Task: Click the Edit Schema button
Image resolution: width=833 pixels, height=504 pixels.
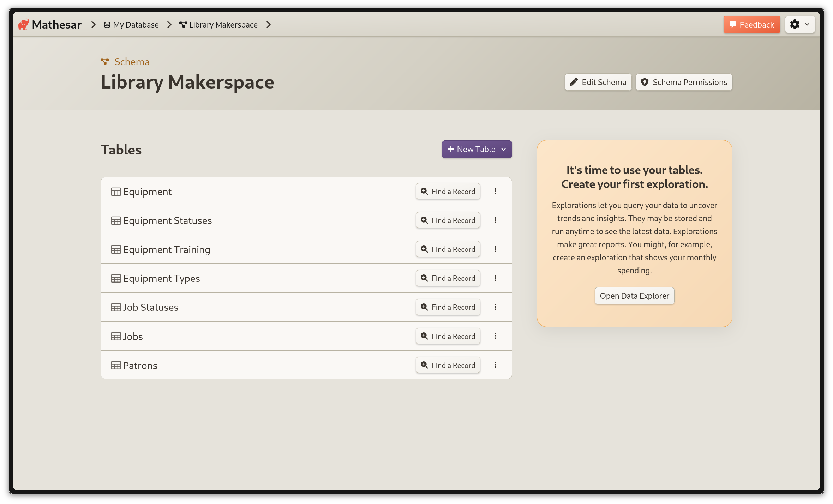Action: click(x=598, y=82)
